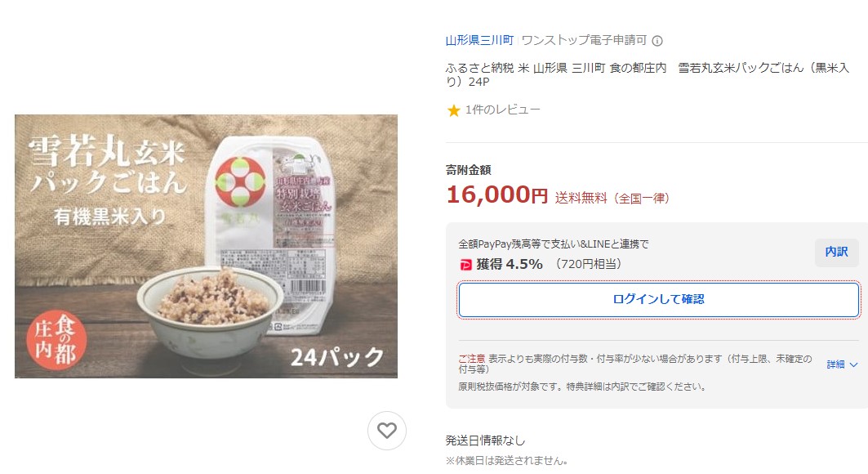Open the 内訳 breakdown button
Image resolution: width=868 pixels, height=474 pixels.
pos(836,253)
